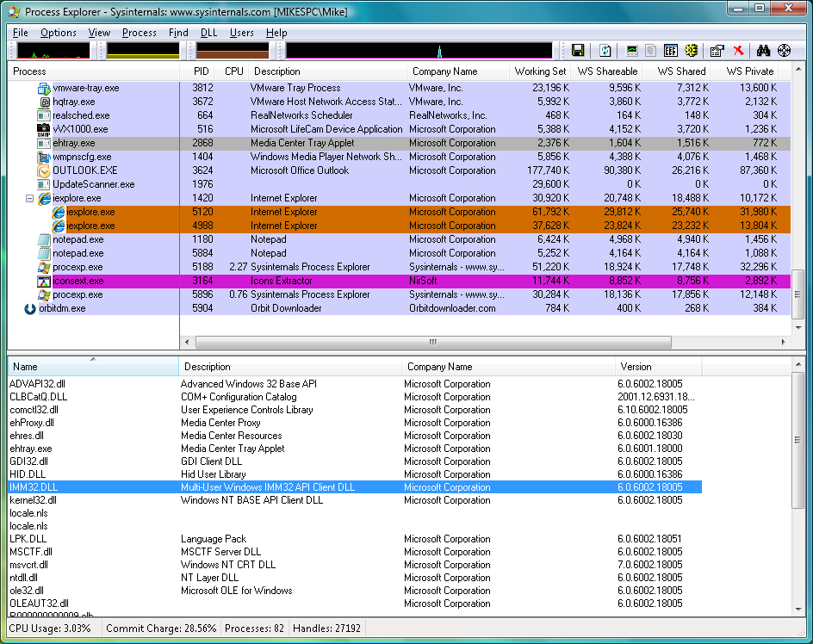This screenshot has height=644, width=813.
Task: Click the OUTLOOK.EXE process icon
Action: coord(44,170)
